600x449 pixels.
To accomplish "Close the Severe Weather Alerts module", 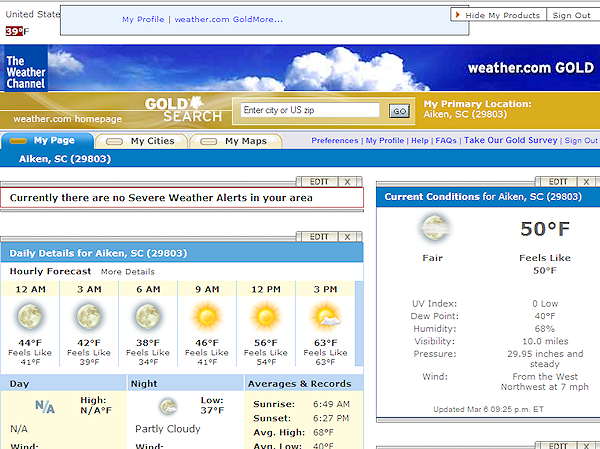I will [x=347, y=182].
